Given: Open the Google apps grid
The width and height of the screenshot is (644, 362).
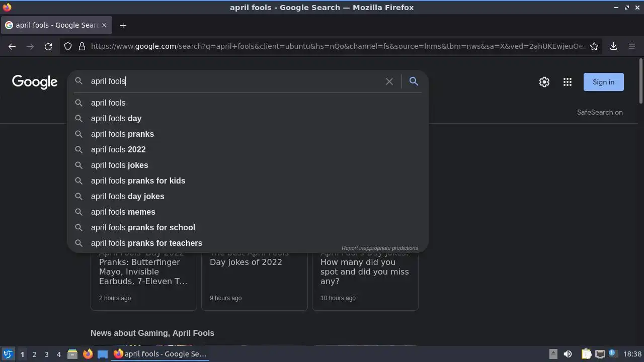Looking at the screenshot, I should [568, 82].
